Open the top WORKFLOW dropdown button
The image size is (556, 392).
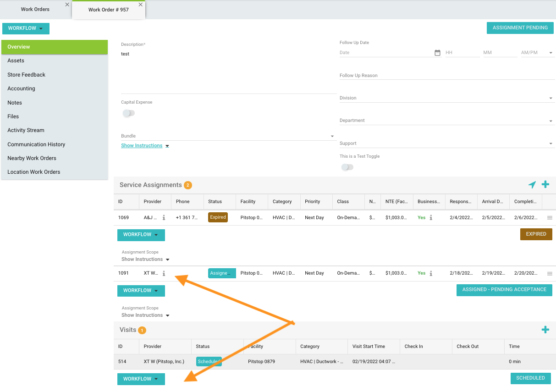click(26, 28)
